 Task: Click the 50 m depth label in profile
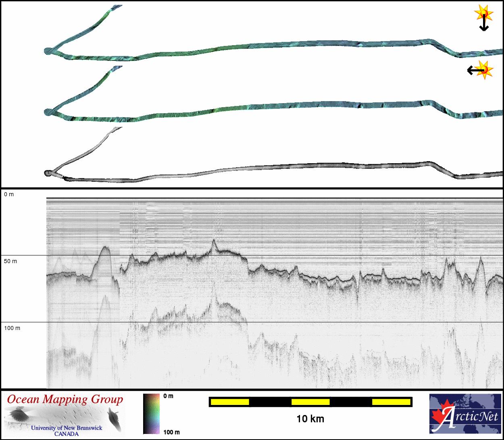[10, 261]
